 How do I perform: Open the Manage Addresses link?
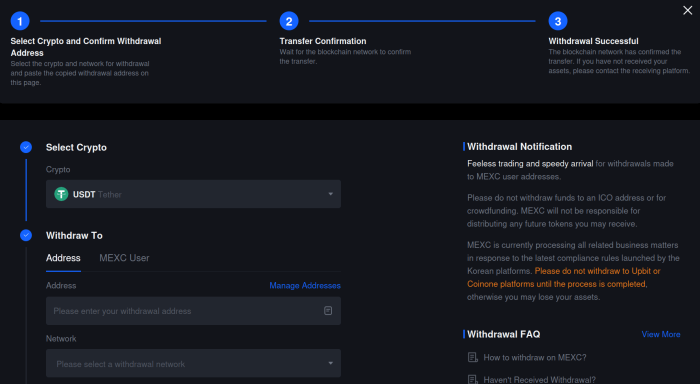[x=305, y=286]
